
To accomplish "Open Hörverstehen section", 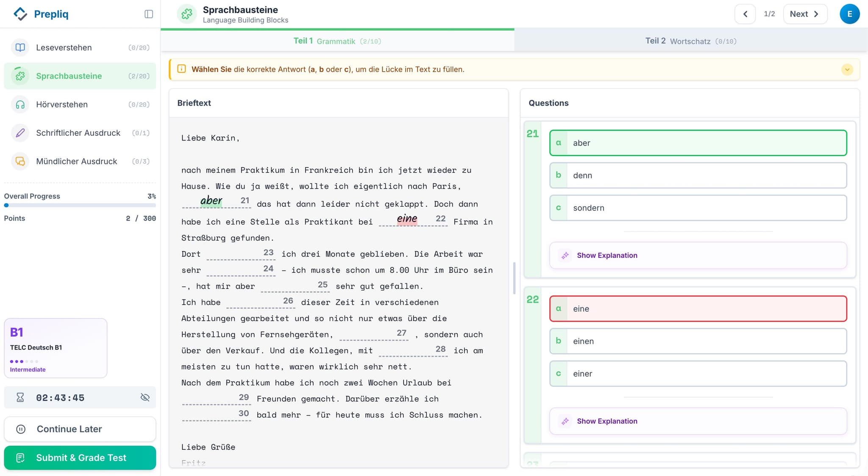I will click(x=80, y=104).
